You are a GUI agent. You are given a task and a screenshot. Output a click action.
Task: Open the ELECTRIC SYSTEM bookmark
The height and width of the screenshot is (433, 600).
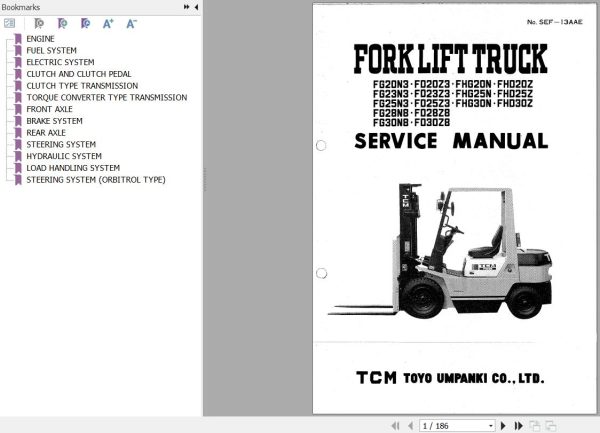click(60, 62)
